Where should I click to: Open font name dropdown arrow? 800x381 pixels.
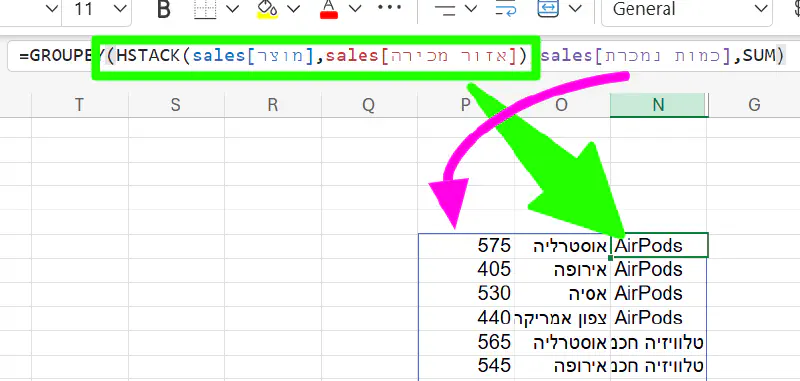point(52,9)
